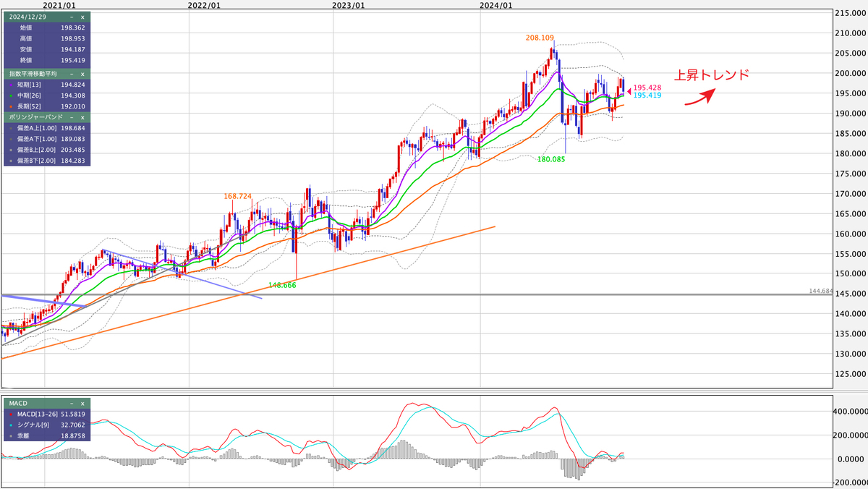Click the 168.724 high price label
This screenshot has height=489, width=868.
[x=238, y=196]
